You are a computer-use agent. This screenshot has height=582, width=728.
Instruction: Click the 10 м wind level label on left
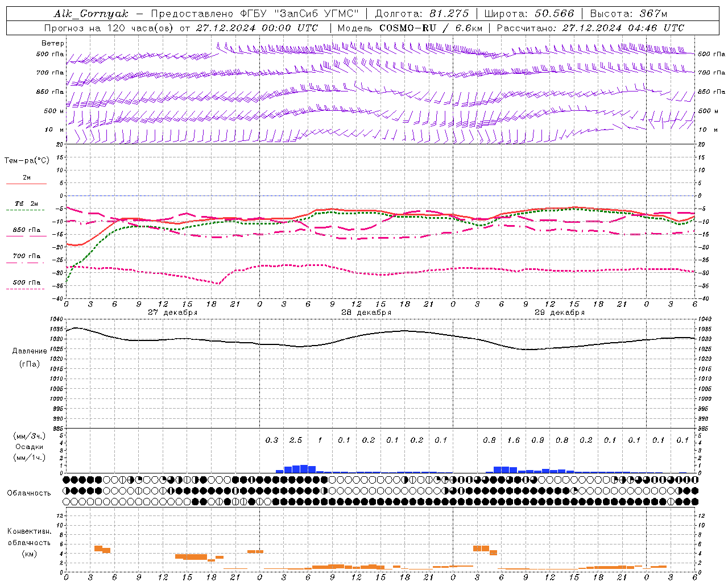pyautogui.click(x=55, y=130)
